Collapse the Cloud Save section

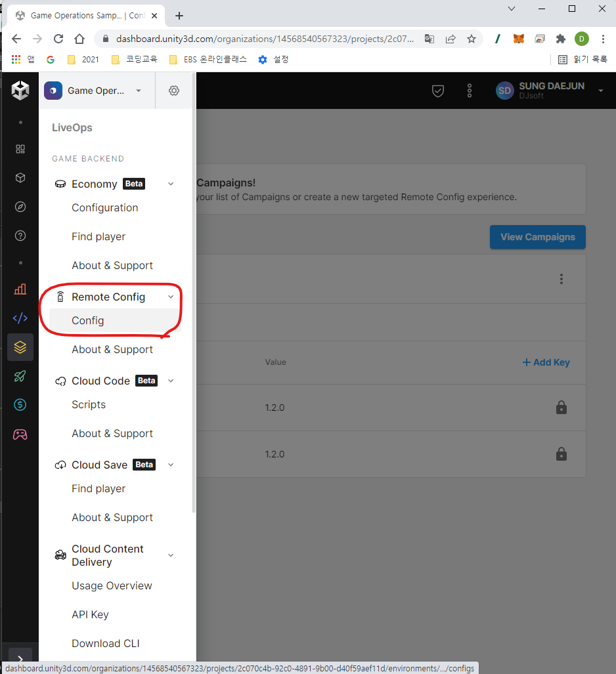[x=171, y=465]
